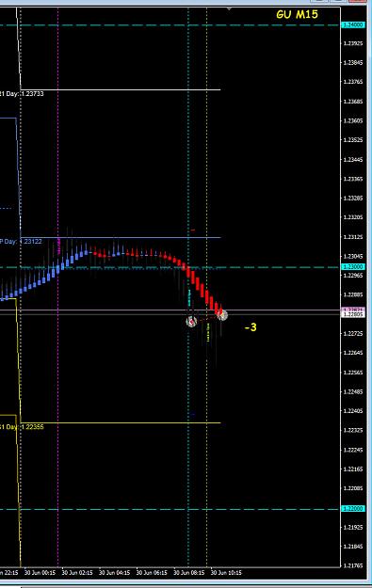The height and width of the screenshot is (588, 372).
Task: Click the 1.23045 price scale value
Action: coord(353,256)
